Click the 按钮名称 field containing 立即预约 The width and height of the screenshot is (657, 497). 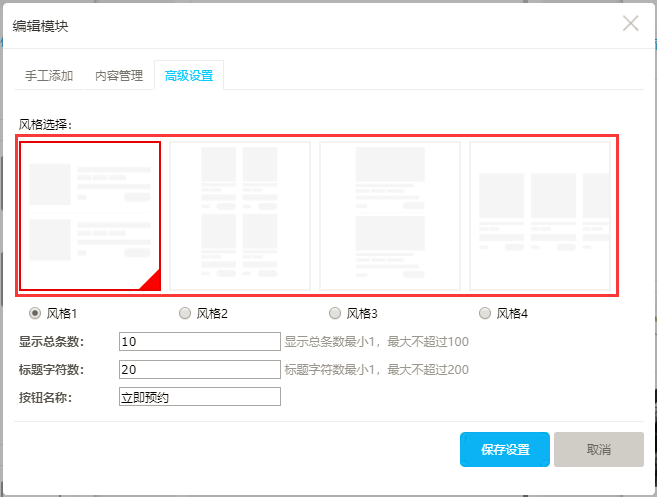(x=199, y=397)
